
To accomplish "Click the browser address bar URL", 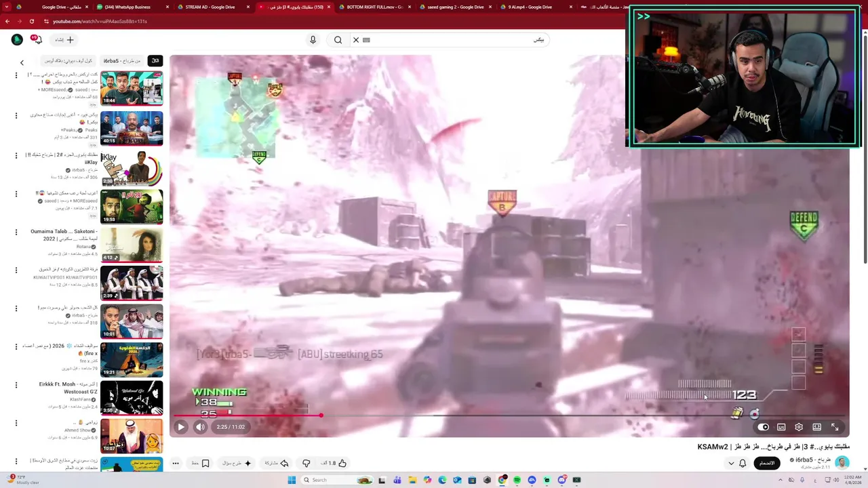I will [x=100, y=21].
